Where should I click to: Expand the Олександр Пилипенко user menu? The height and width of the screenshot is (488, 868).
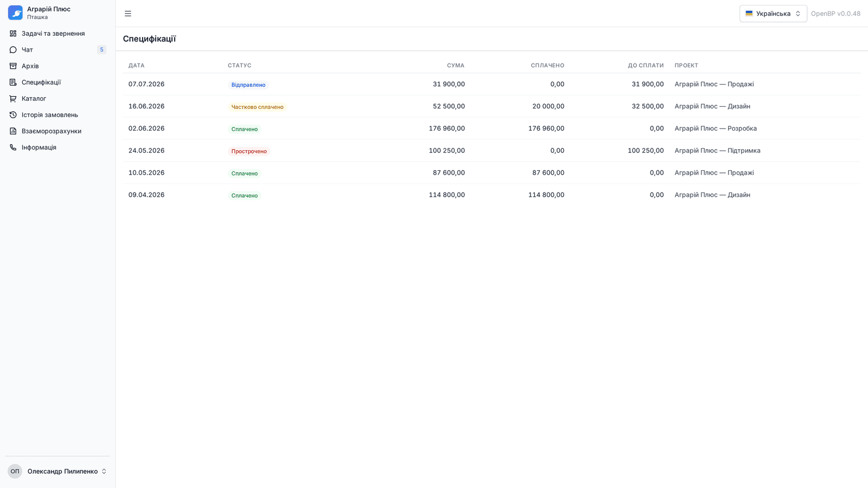pyautogui.click(x=58, y=471)
